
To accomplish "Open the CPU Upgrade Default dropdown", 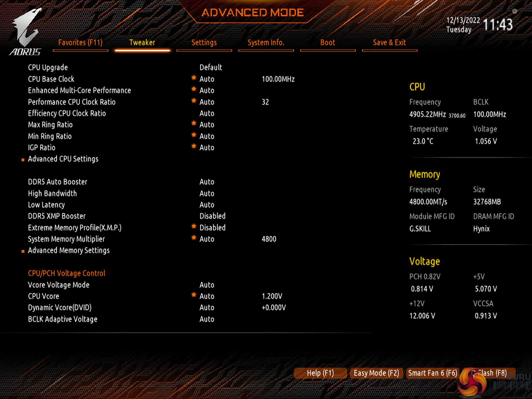I will (x=211, y=68).
